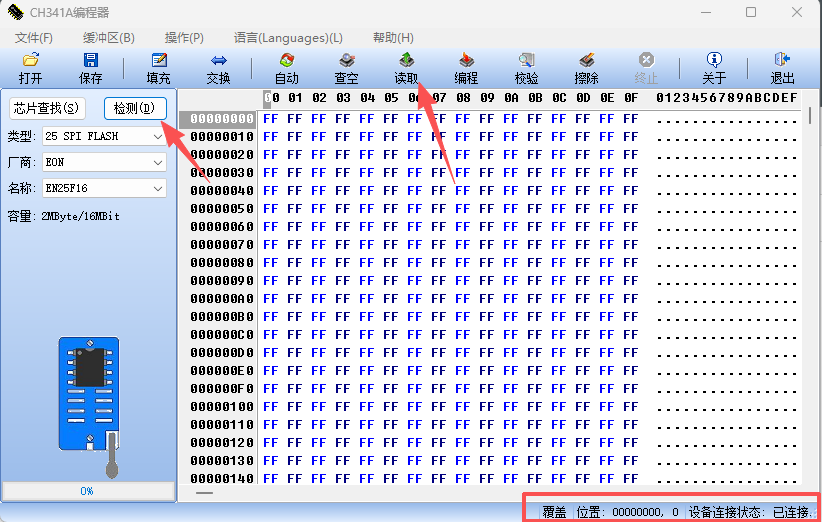Image resolution: width=822 pixels, height=522 pixels.
Task: Open the 缓冲区(B) menu
Action: pos(109,38)
